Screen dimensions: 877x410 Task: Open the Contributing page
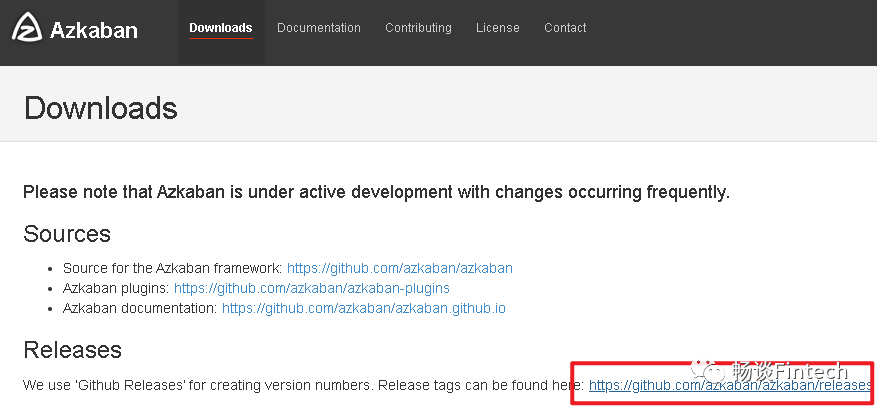418,28
